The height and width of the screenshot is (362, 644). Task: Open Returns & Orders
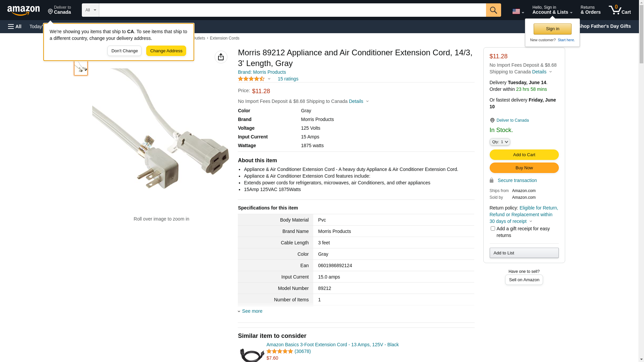(590, 10)
